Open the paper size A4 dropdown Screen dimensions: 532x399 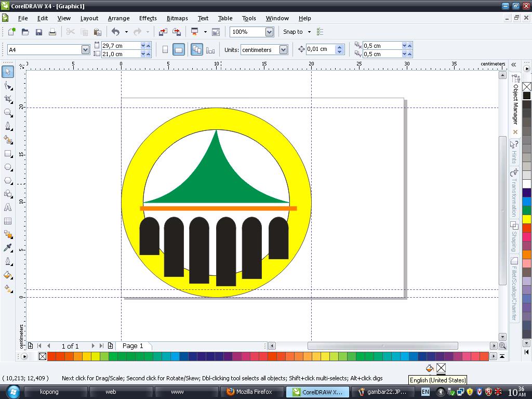(x=85, y=49)
